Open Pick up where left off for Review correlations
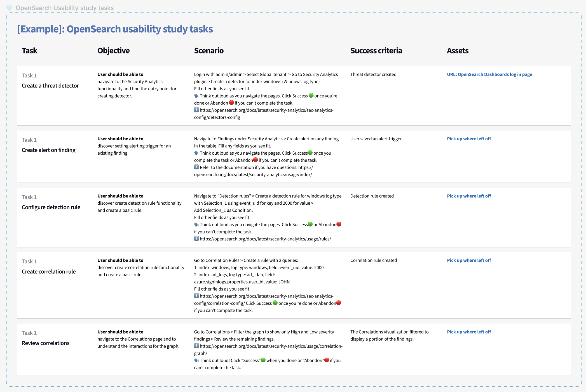 coord(469,332)
